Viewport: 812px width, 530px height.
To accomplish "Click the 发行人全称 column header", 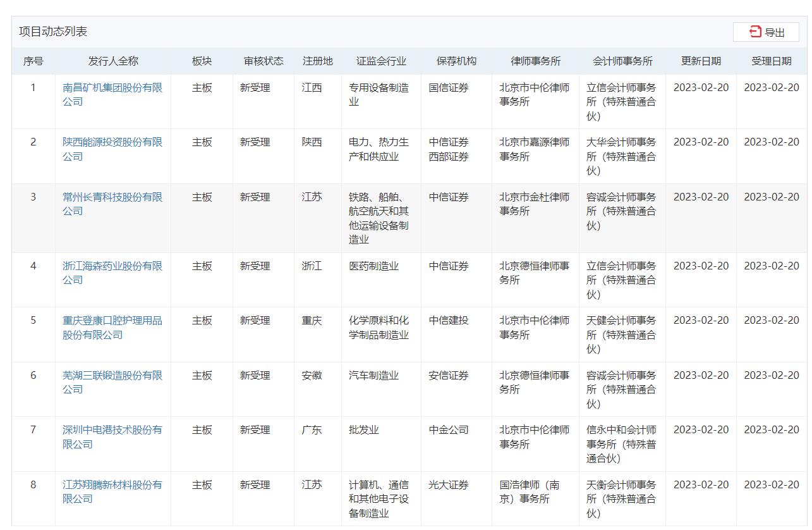I will pos(113,61).
